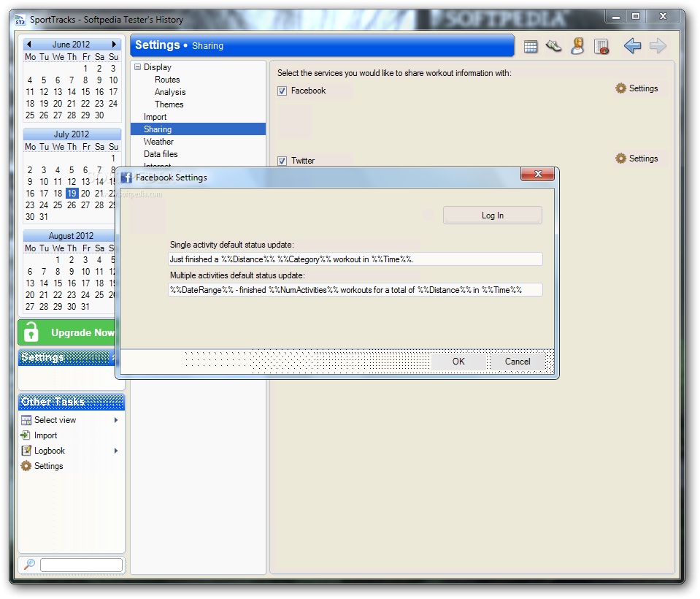Click the single activity status update field

click(355, 259)
